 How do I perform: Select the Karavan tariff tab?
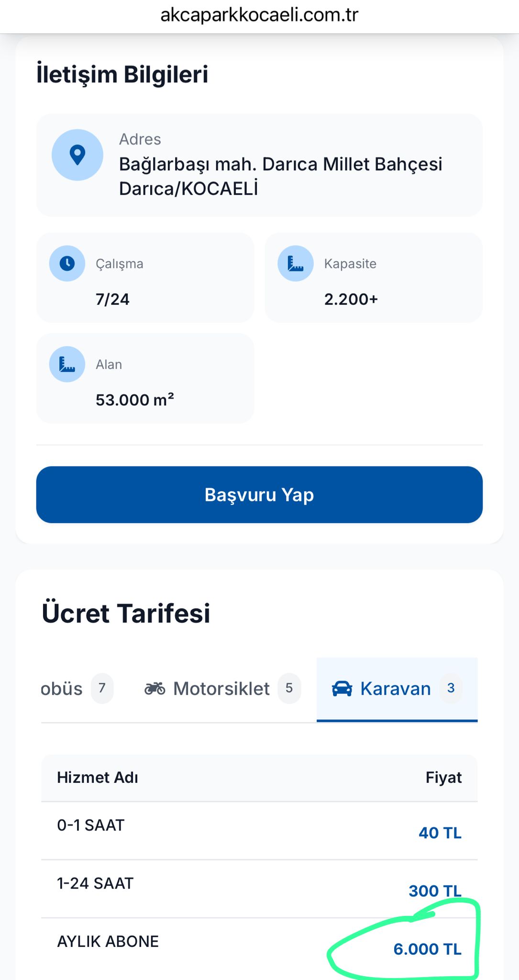396,689
